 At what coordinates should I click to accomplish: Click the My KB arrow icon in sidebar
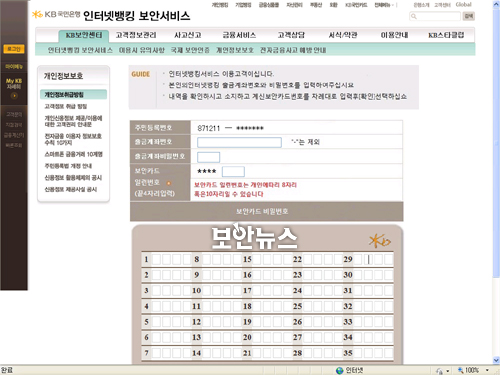(x=14, y=96)
